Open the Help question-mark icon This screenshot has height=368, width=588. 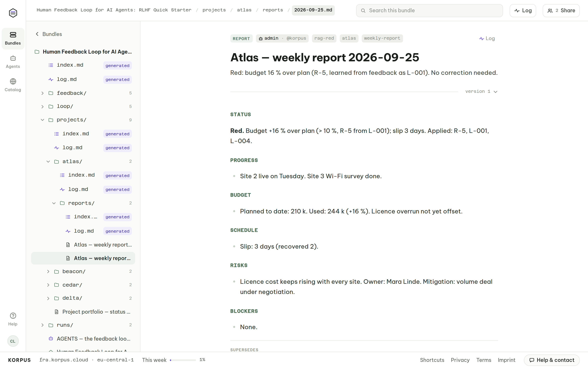(13, 316)
